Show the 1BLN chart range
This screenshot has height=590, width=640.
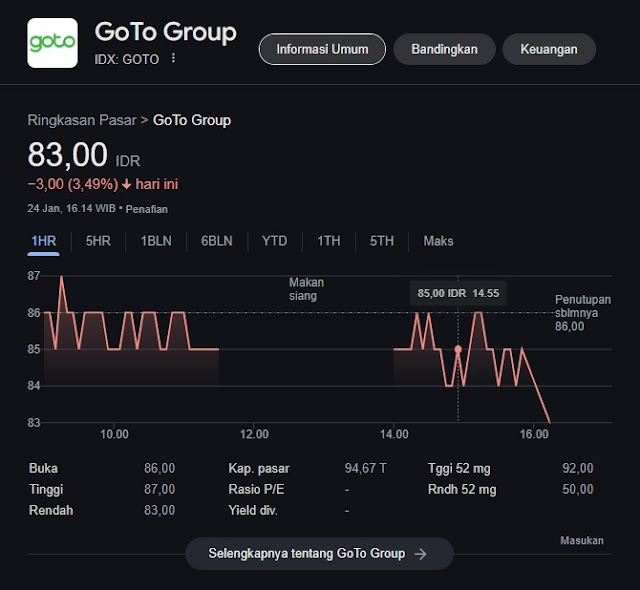156,241
